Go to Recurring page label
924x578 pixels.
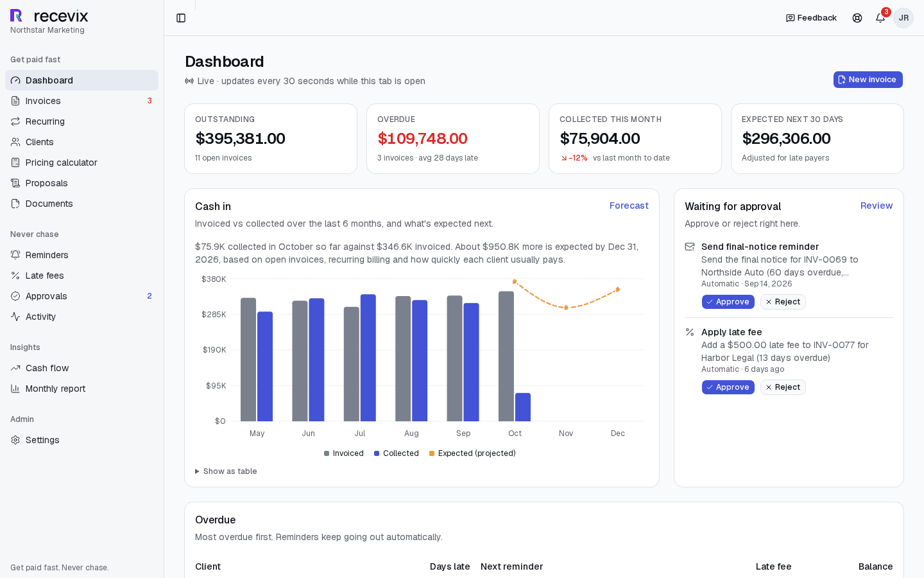(x=45, y=121)
